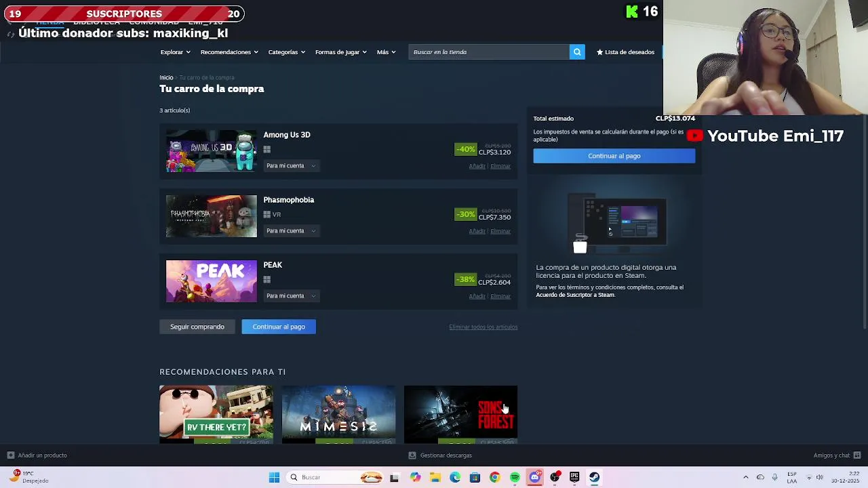
Task: Open Microsoft Edge from the taskbar
Action: click(x=455, y=478)
